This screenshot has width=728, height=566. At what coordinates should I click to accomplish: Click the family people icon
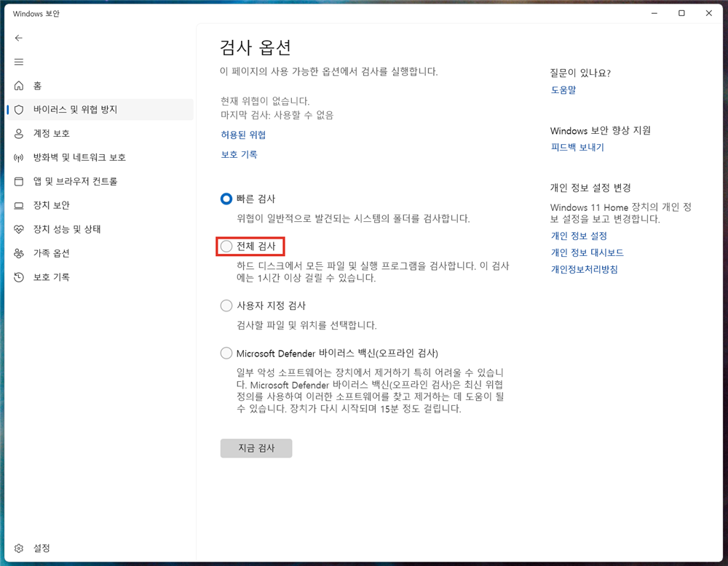pyautogui.click(x=19, y=253)
